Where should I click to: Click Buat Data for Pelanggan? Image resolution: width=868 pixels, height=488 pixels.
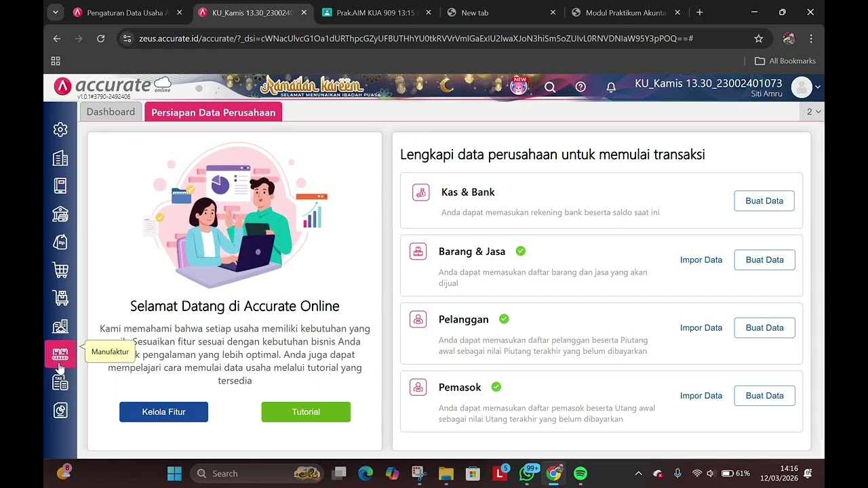point(764,327)
